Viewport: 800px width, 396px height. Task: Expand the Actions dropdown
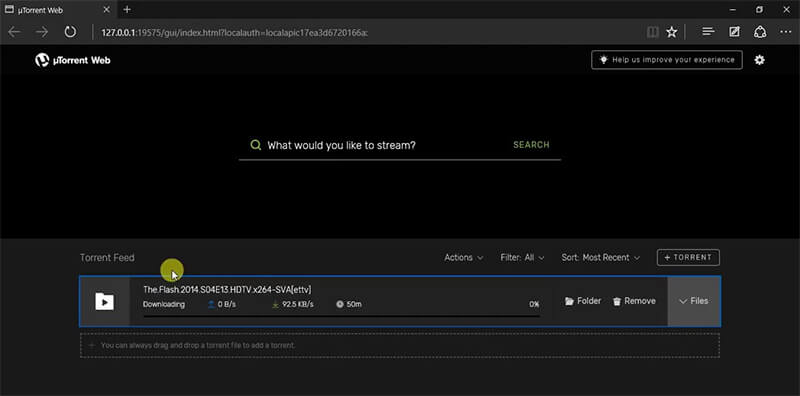(463, 258)
